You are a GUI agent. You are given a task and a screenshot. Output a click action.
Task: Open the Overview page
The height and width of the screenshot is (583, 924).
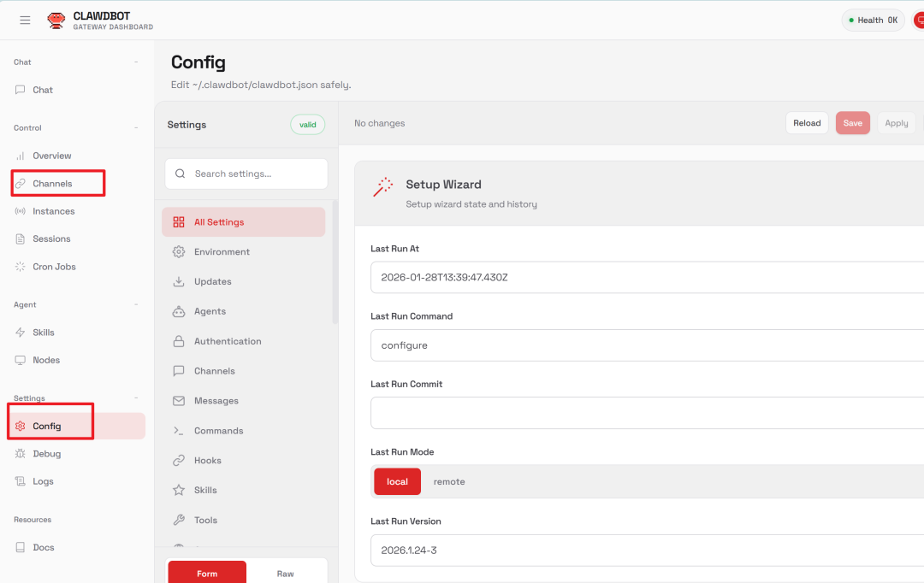77,156
